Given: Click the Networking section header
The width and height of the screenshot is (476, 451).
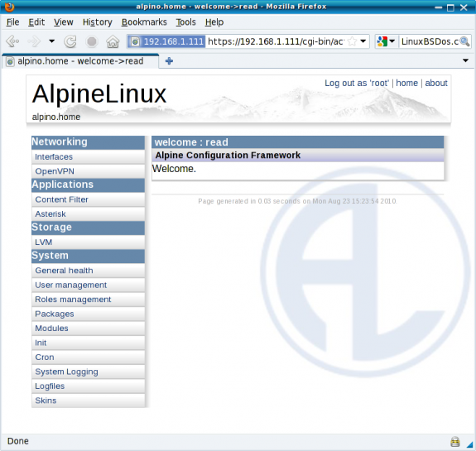Looking at the screenshot, I should [x=88, y=142].
